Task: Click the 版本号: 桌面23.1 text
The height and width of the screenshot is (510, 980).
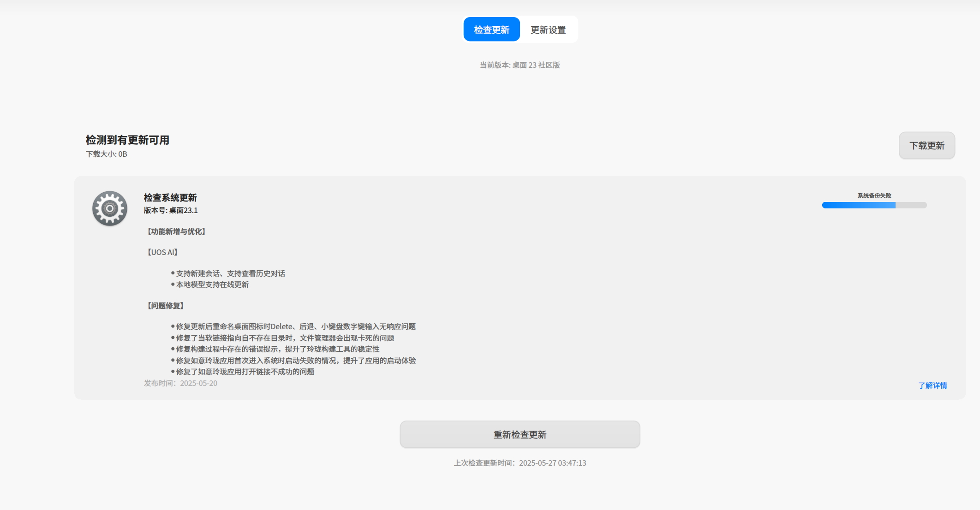Action: pyautogui.click(x=171, y=210)
